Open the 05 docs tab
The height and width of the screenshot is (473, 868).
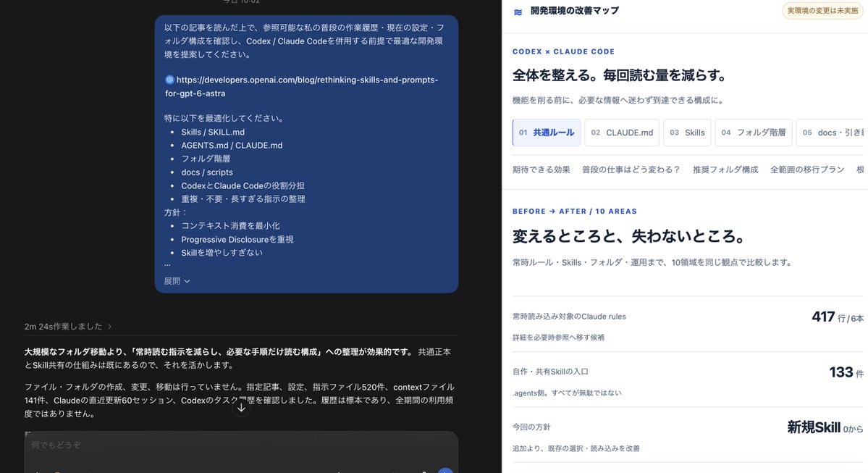pos(830,133)
